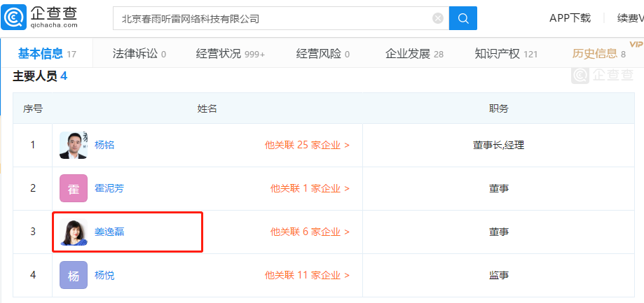
Task: Expand 他关联 11 家企业 for 杨悦
Action: 307,275
